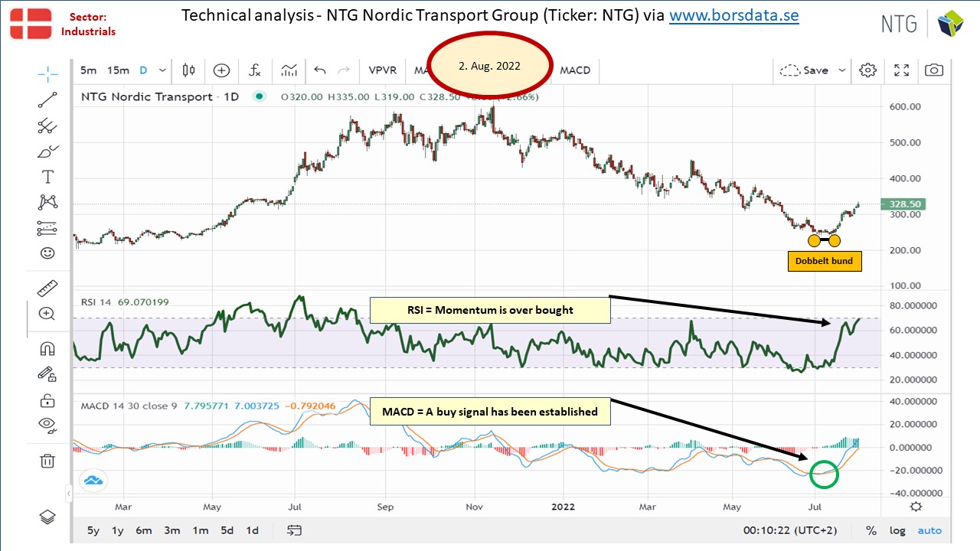The width and height of the screenshot is (980, 551).
Task: Select the text annotation tool
Action: coord(47,177)
